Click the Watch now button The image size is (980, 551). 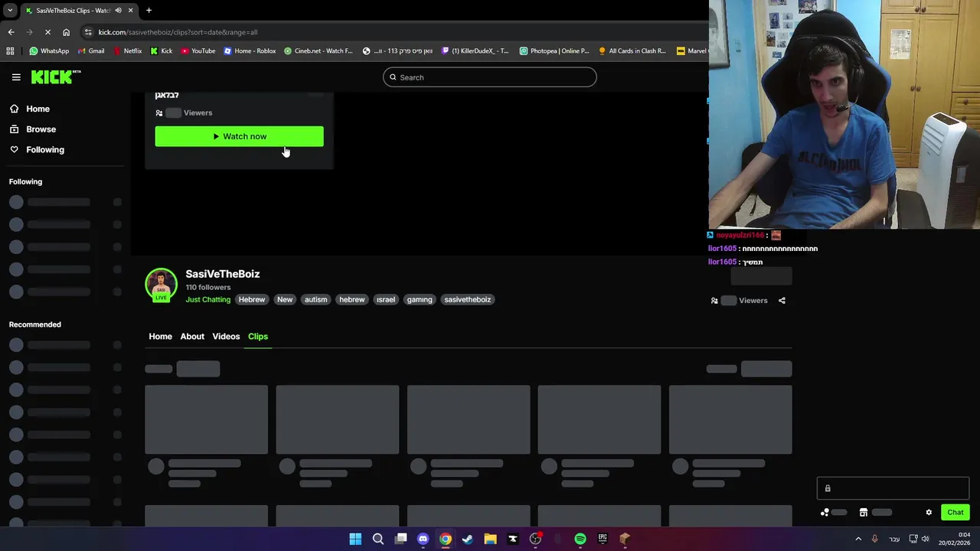point(239,136)
